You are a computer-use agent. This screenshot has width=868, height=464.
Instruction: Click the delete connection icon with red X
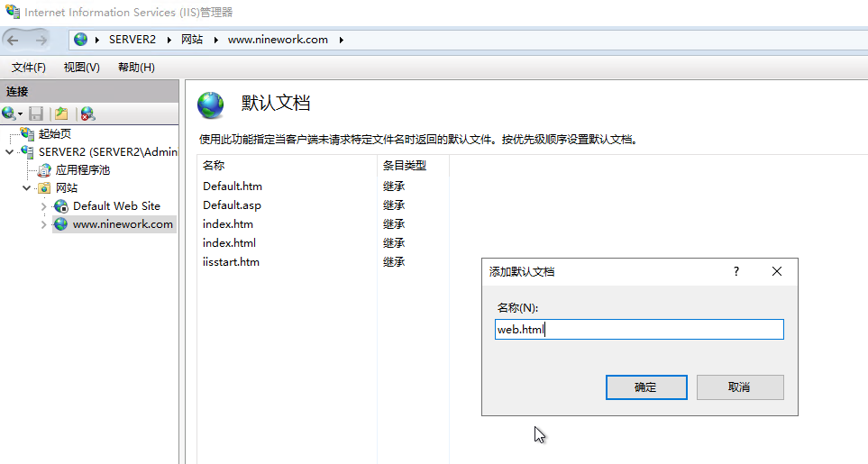tap(87, 114)
